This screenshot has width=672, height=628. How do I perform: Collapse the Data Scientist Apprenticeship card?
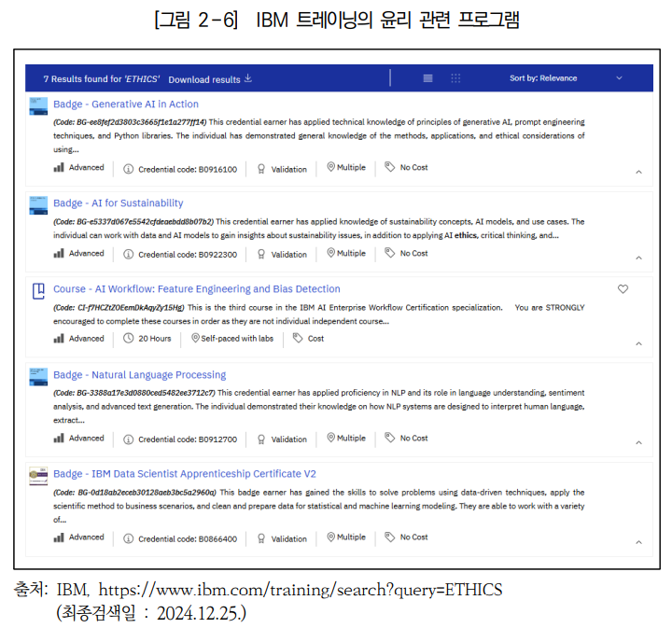point(638,542)
